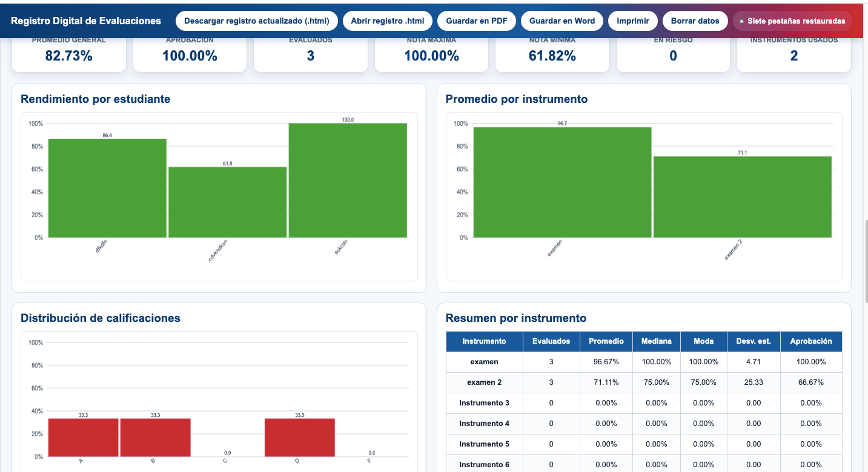The image size is (868, 472).
Task: Click the red grade A distribution bar
Action: pyautogui.click(x=83, y=438)
